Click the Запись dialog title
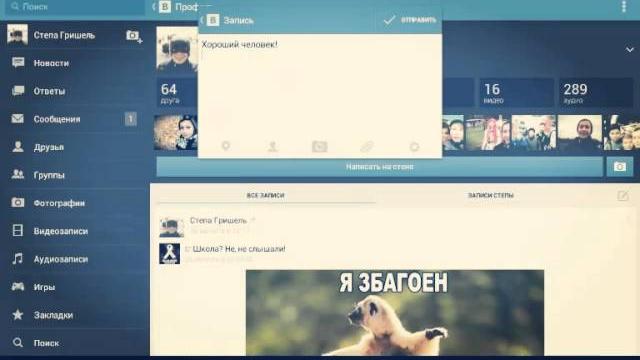Screen dimensions: 640x360 [x=238, y=20]
